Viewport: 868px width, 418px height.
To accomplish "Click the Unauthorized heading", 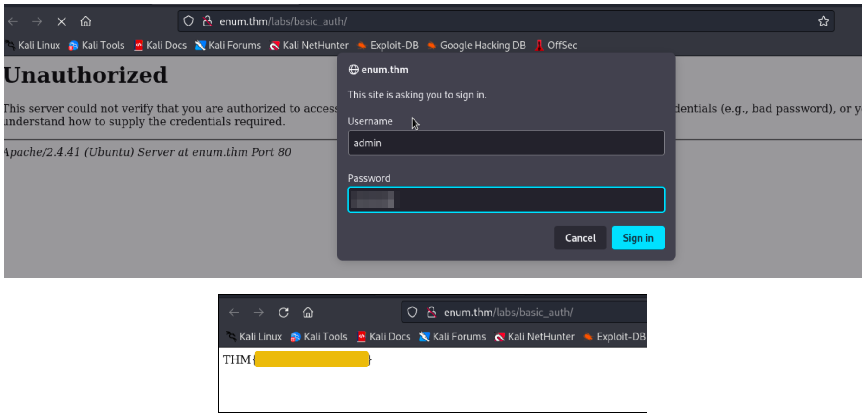I will click(x=85, y=75).
